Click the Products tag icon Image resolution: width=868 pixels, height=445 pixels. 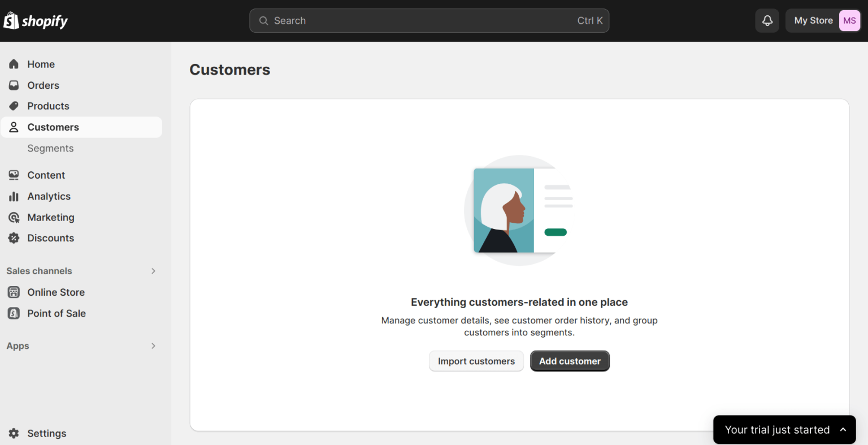coord(14,106)
